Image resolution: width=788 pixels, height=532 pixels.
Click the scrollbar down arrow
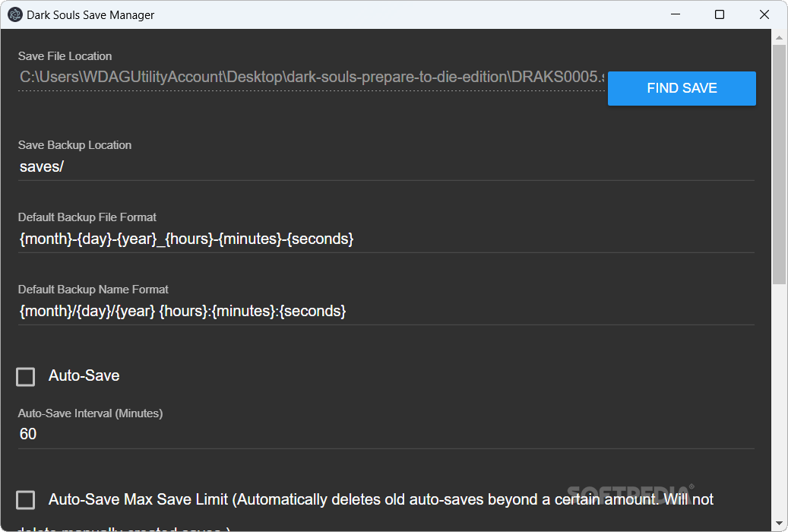779,524
